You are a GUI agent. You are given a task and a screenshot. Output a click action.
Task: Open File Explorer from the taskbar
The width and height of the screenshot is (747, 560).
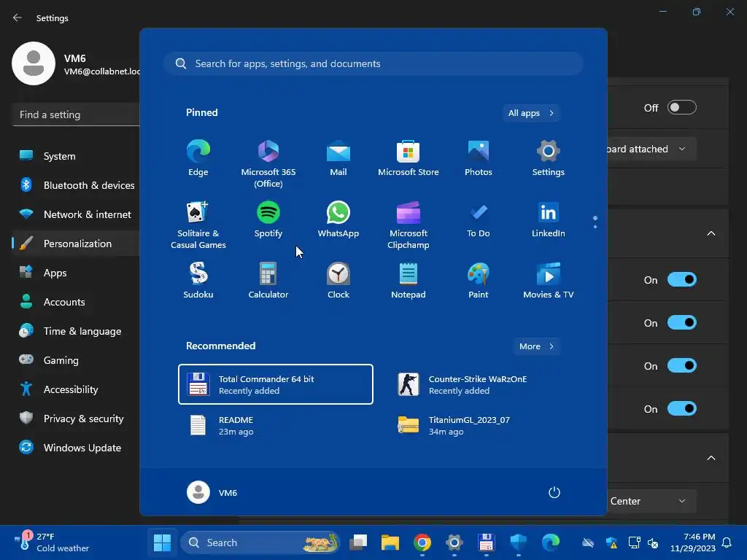pos(390,542)
